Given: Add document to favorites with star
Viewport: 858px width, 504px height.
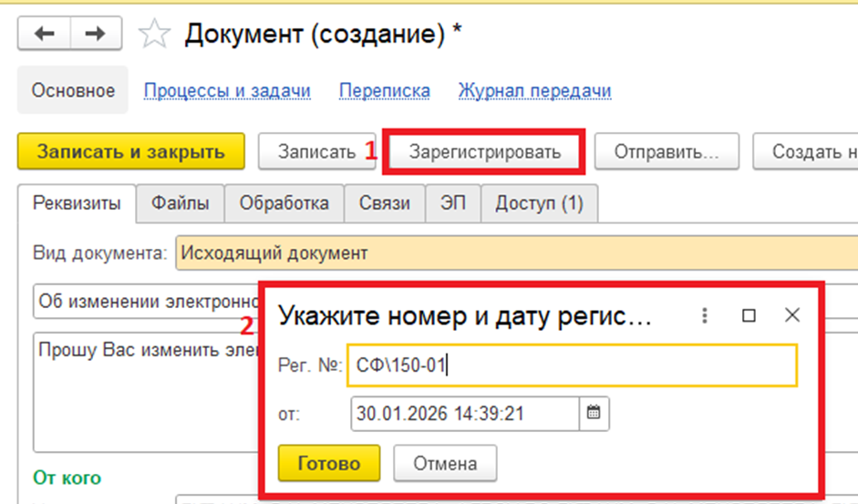Looking at the screenshot, I should pyautogui.click(x=154, y=36).
